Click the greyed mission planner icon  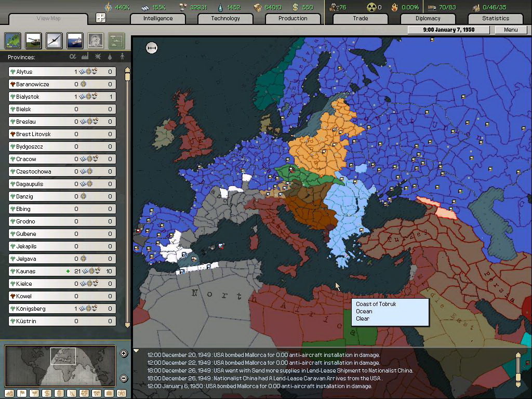point(116,41)
